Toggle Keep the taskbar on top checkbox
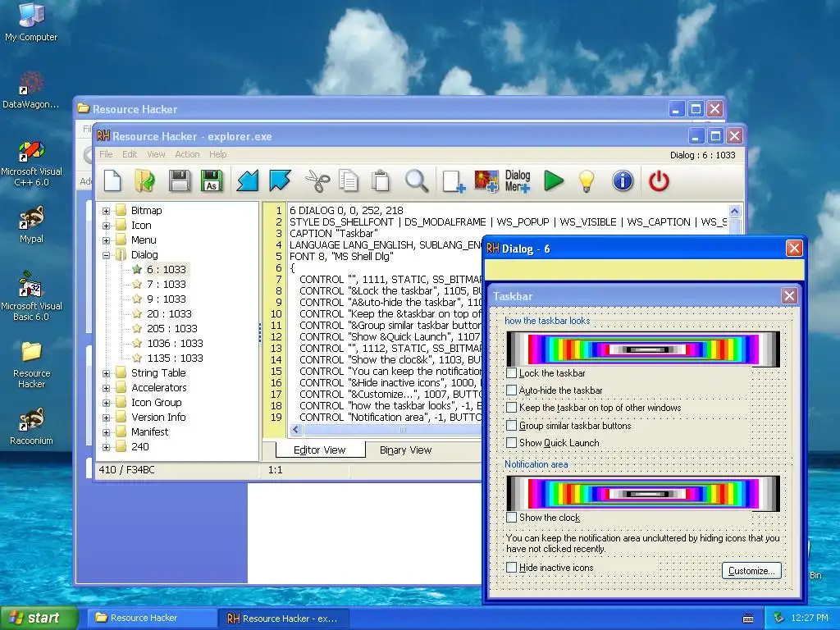The image size is (840, 630). (x=512, y=408)
